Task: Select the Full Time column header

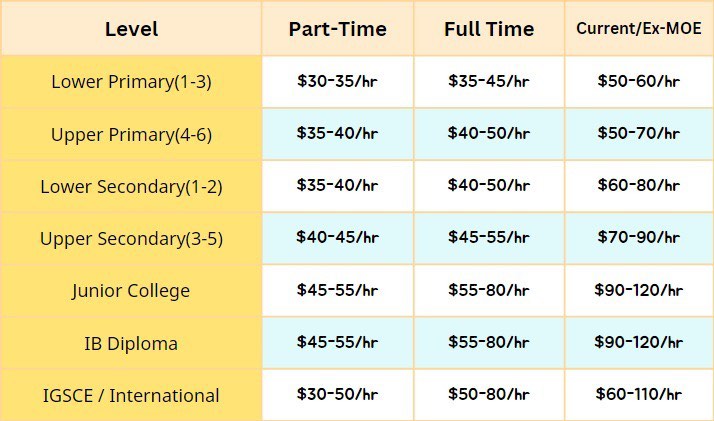Action: point(487,29)
